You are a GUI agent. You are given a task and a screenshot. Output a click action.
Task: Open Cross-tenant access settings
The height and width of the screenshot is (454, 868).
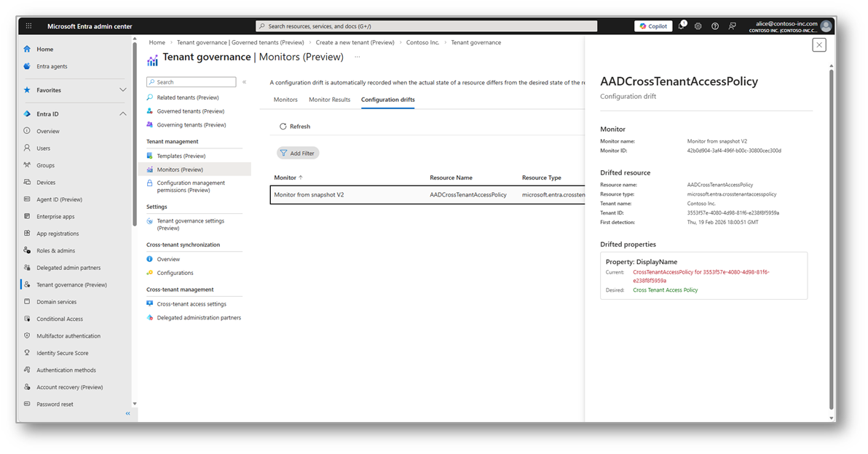pos(192,304)
